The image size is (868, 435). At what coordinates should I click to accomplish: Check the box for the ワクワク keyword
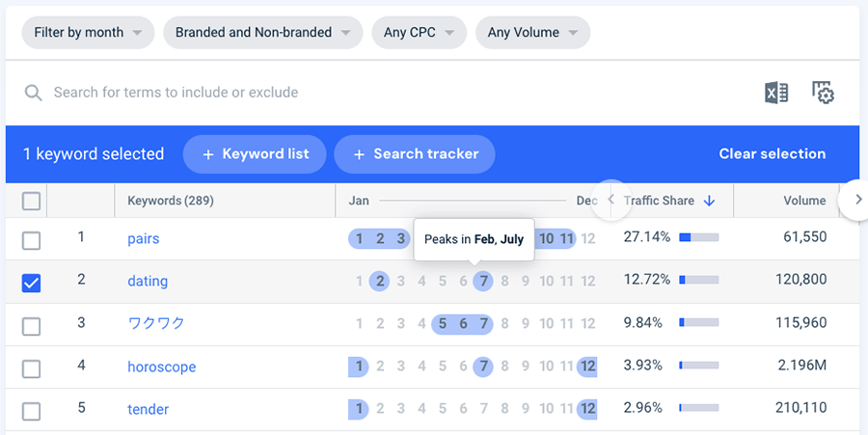point(31,327)
